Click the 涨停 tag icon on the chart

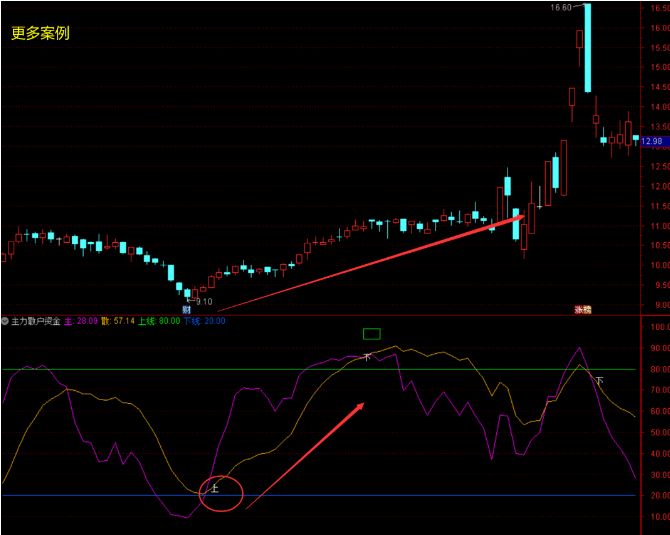(x=583, y=310)
